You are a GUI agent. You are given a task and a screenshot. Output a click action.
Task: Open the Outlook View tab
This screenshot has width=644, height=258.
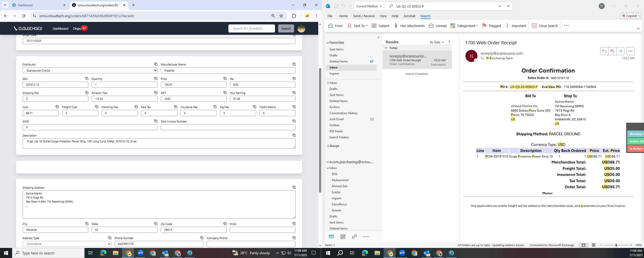point(383,16)
